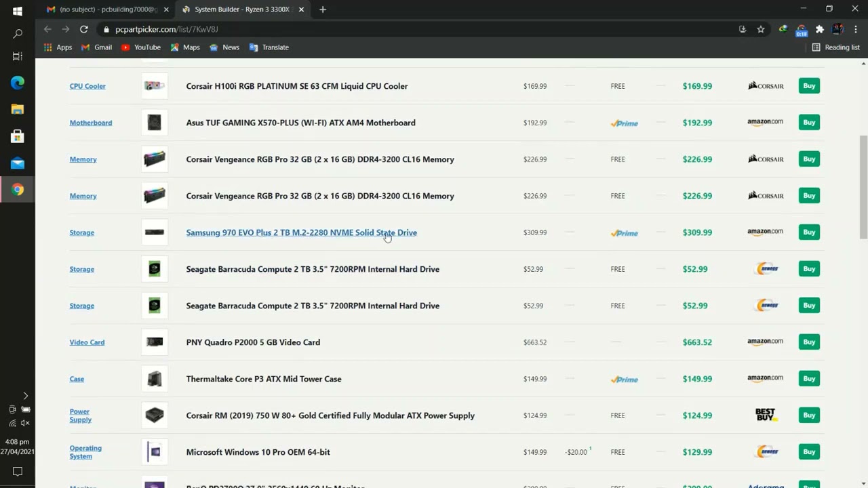Open the Apps bookmark shortcut
Screen dimensions: 868x488
(58, 47)
